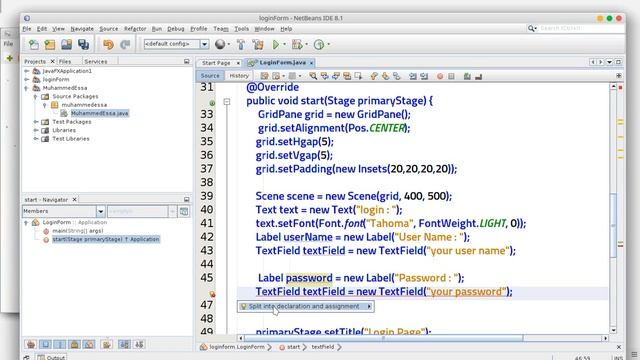Toggle Show Static Members filter in Navigator

[60, 344]
